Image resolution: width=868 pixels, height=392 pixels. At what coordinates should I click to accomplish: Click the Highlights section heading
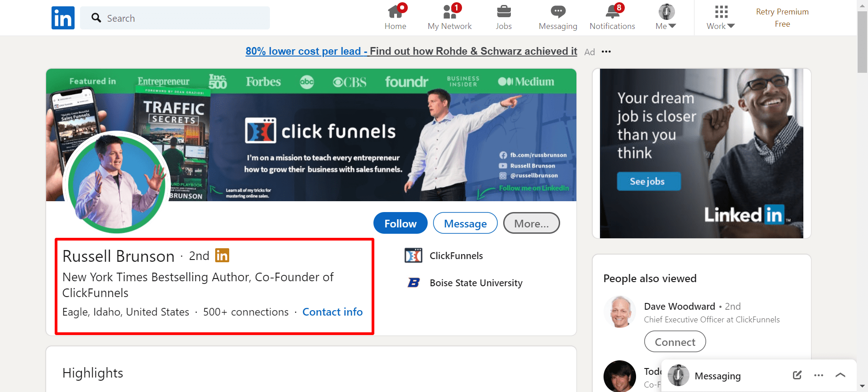(93, 373)
